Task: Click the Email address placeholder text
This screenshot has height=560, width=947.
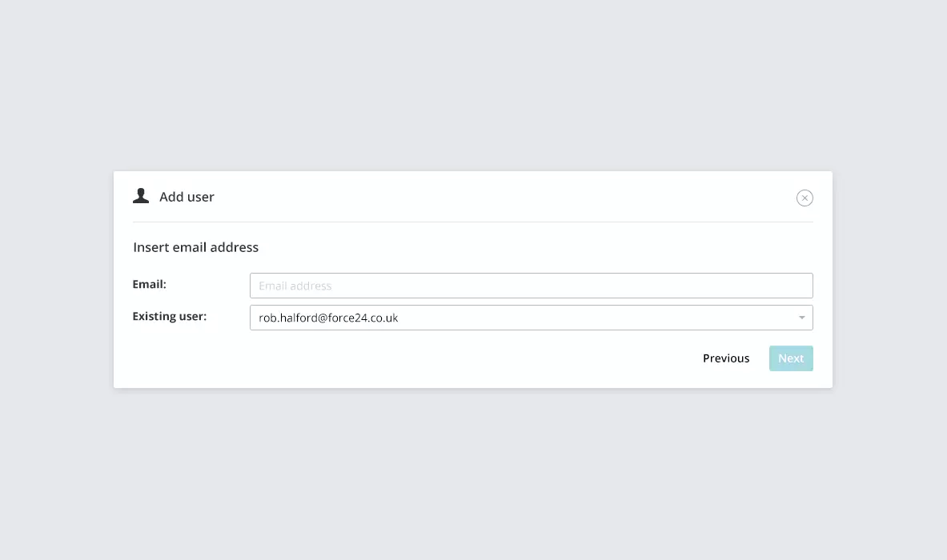Action: 295,286
